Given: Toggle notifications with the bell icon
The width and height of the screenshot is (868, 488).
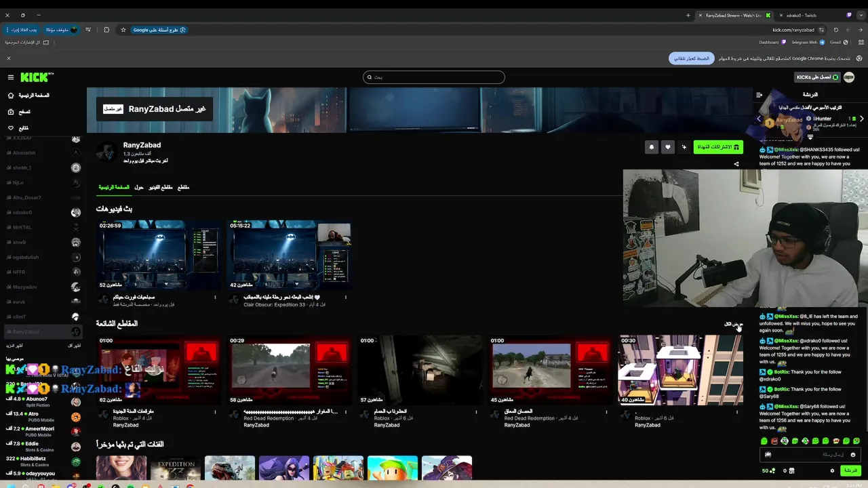Looking at the screenshot, I should pyautogui.click(x=652, y=146).
